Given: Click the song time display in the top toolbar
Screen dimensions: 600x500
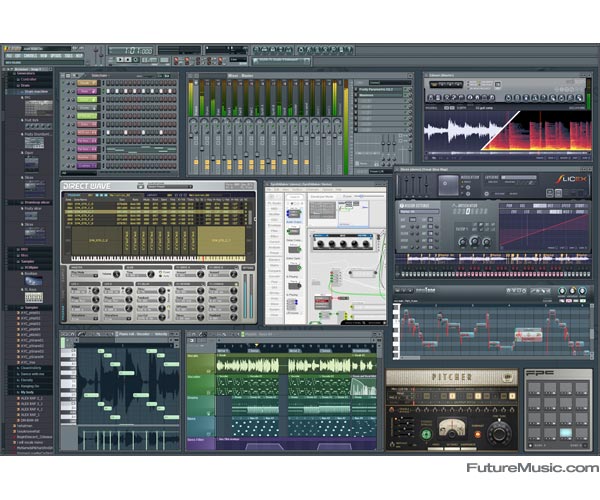Looking at the screenshot, I should pos(130,50).
